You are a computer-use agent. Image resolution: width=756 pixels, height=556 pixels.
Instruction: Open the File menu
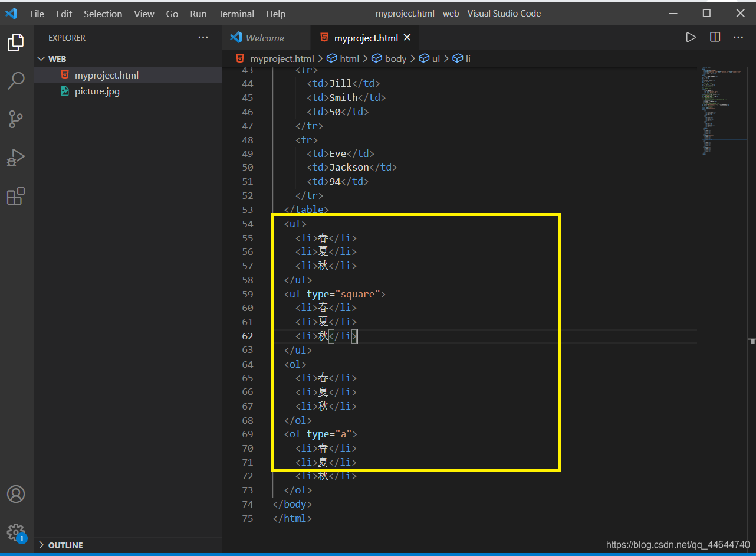[x=37, y=14]
